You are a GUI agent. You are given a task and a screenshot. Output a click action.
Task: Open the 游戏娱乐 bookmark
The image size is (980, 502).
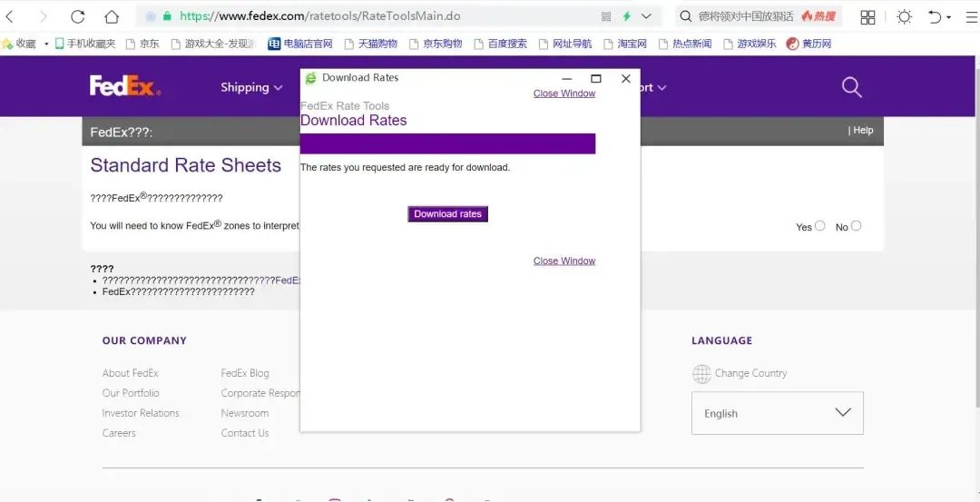click(x=750, y=44)
